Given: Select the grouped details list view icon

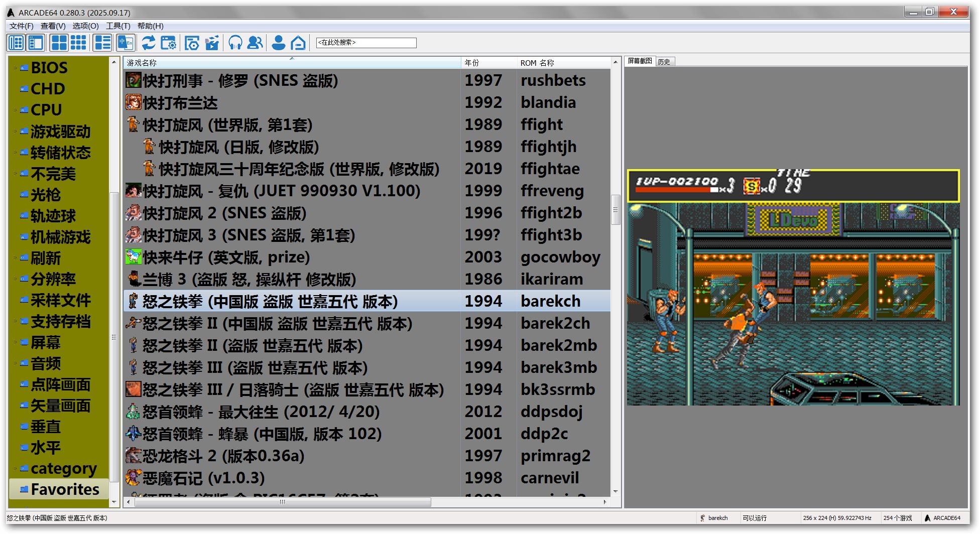Looking at the screenshot, I should [102, 43].
